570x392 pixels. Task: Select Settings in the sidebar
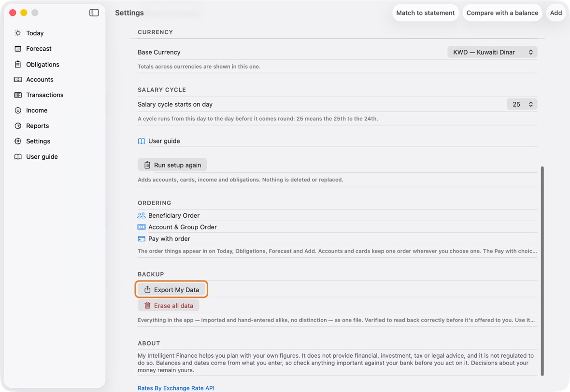pos(38,141)
